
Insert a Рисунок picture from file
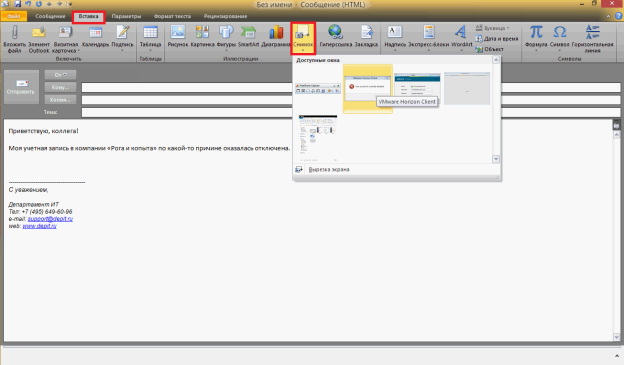(x=177, y=37)
